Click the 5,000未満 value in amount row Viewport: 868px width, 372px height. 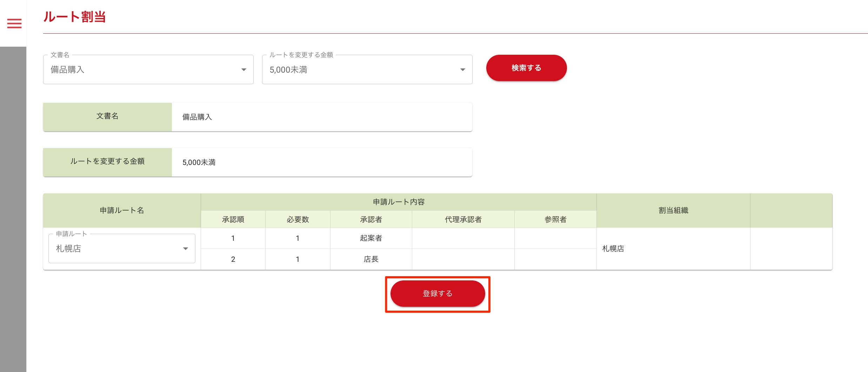point(199,162)
